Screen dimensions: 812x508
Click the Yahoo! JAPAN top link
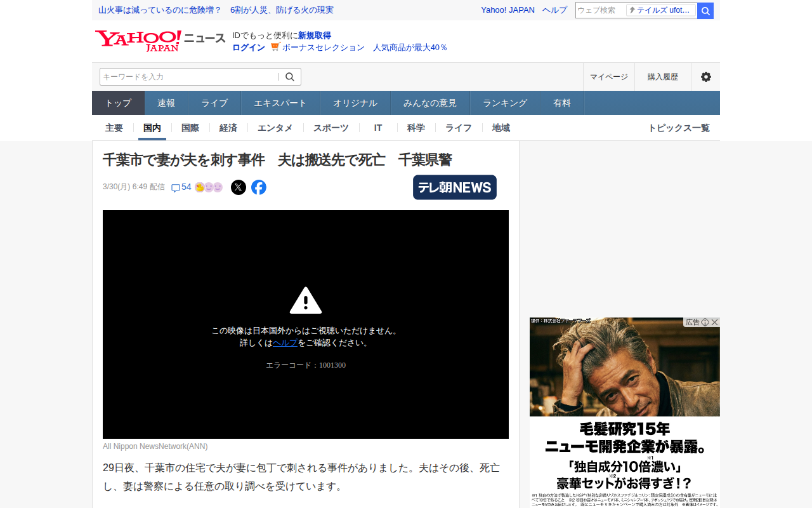point(507,10)
